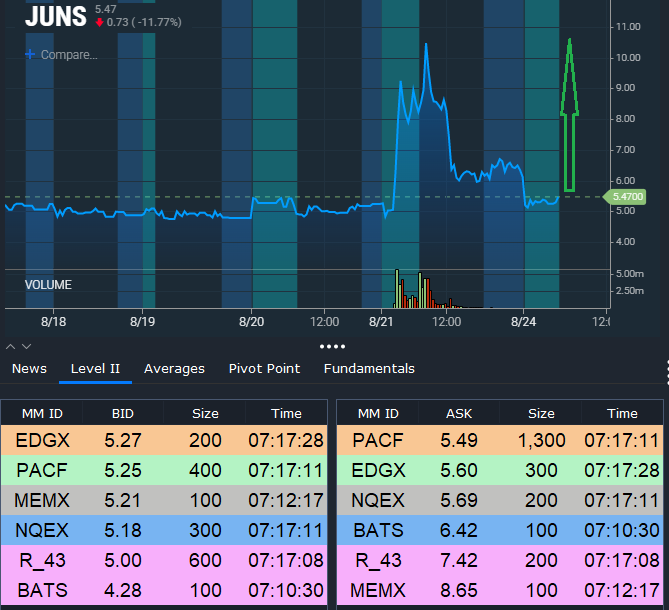Click the 8/18 date on the time axis
This screenshot has height=610, width=669.
pyautogui.click(x=53, y=321)
